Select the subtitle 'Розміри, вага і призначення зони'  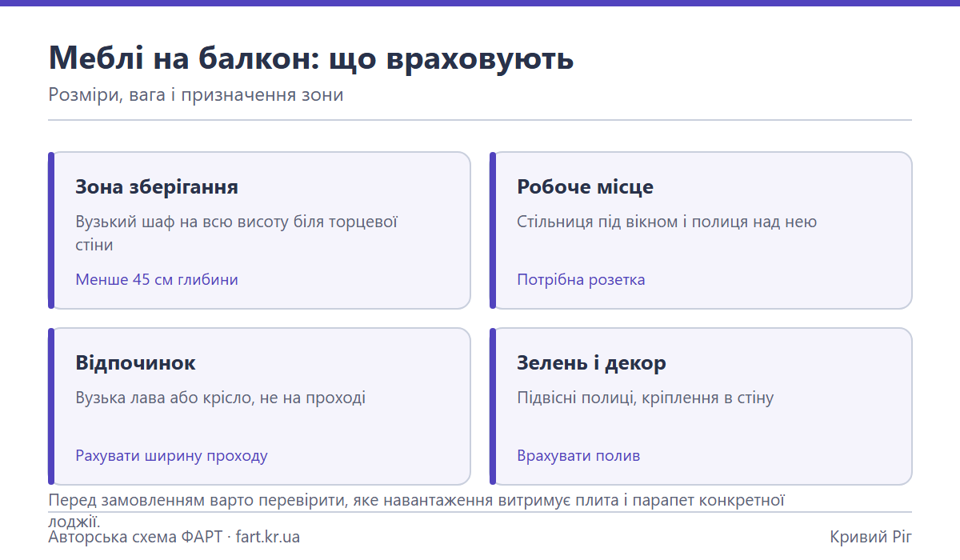196,95
